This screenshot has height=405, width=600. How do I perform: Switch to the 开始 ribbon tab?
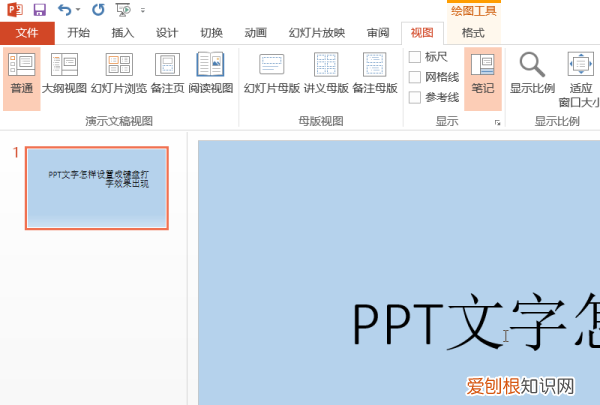[78, 33]
